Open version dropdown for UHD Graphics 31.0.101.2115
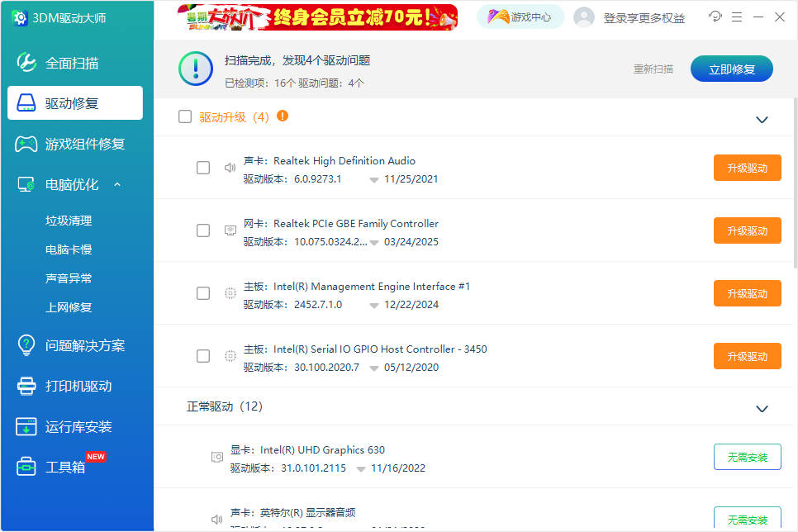This screenshot has height=532, width=798. pyautogui.click(x=361, y=469)
